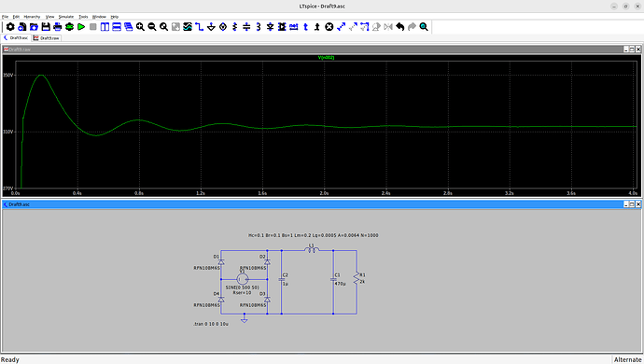Open the Hierarchy menu
Screen dimensions: 644x364
click(x=32, y=17)
